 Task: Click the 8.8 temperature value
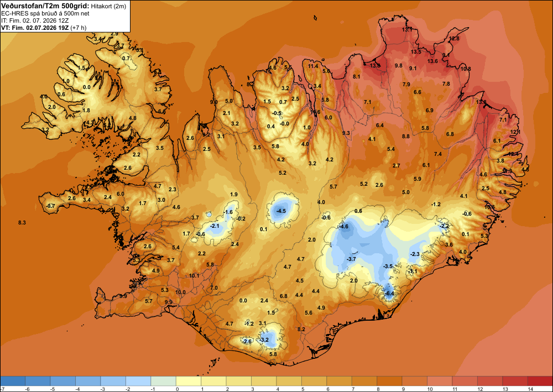click(405, 136)
